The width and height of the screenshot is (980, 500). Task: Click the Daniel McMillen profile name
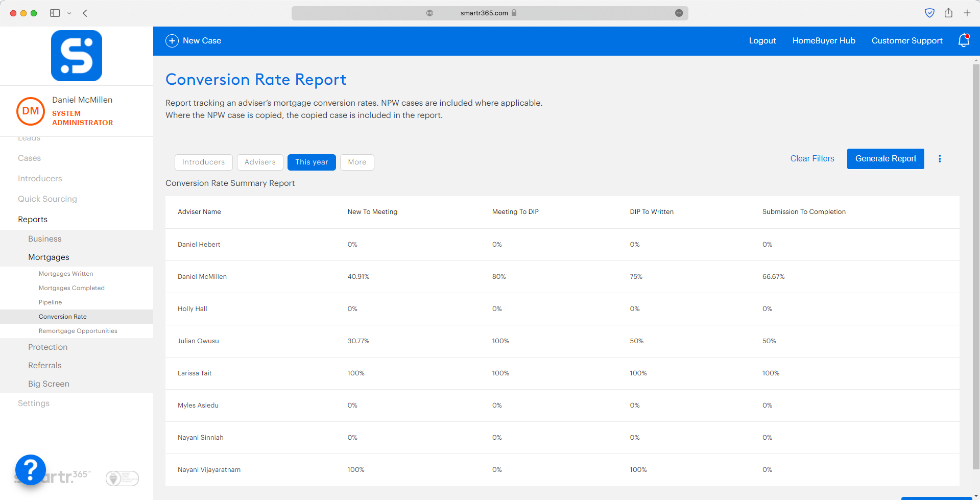point(82,100)
